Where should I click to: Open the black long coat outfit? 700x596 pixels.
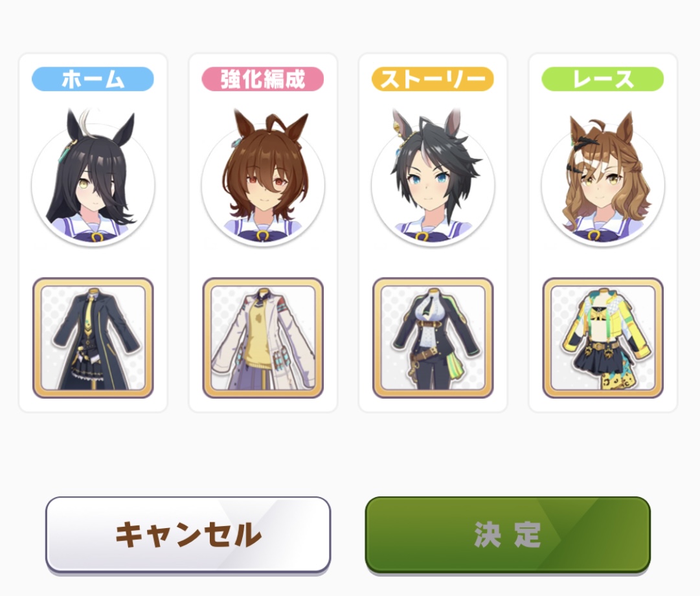point(93,338)
